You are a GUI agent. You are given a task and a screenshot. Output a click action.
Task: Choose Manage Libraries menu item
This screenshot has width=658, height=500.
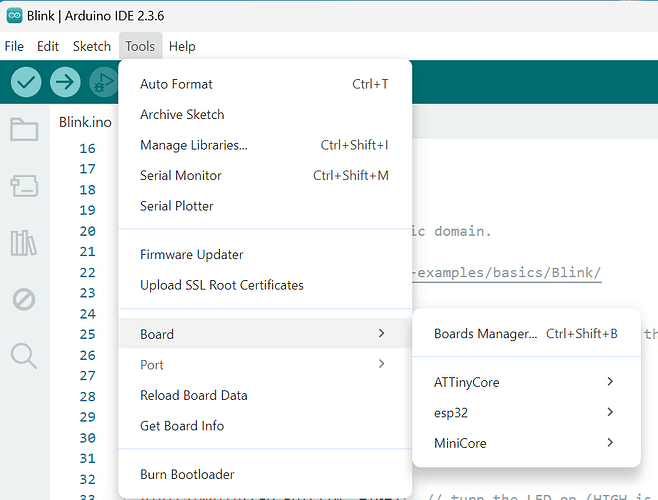194,145
